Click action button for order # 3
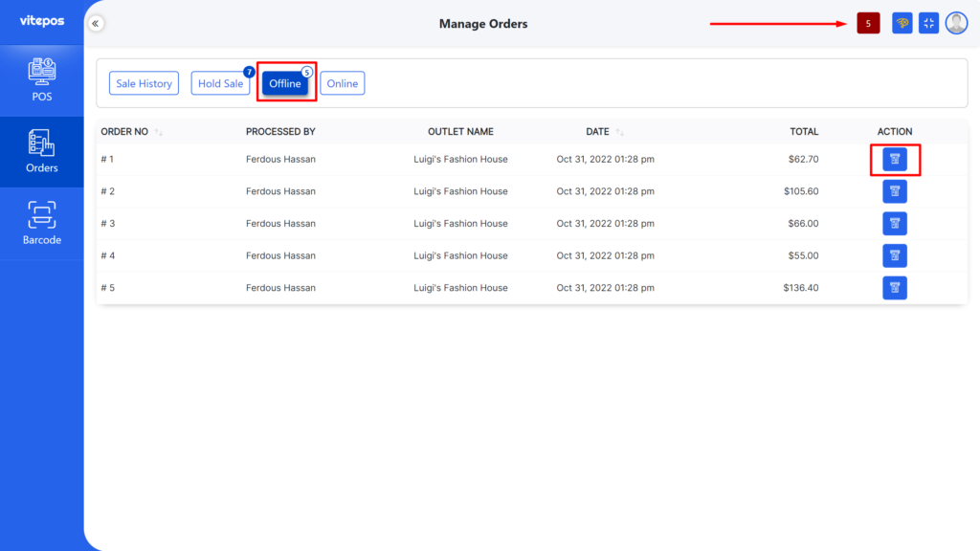980x551 pixels. click(895, 224)
